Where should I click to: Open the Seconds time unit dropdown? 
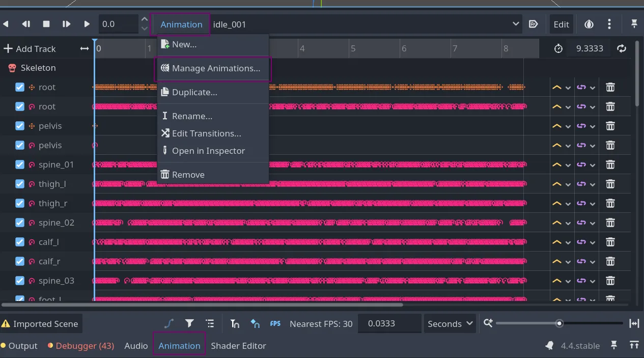point(450,323)
